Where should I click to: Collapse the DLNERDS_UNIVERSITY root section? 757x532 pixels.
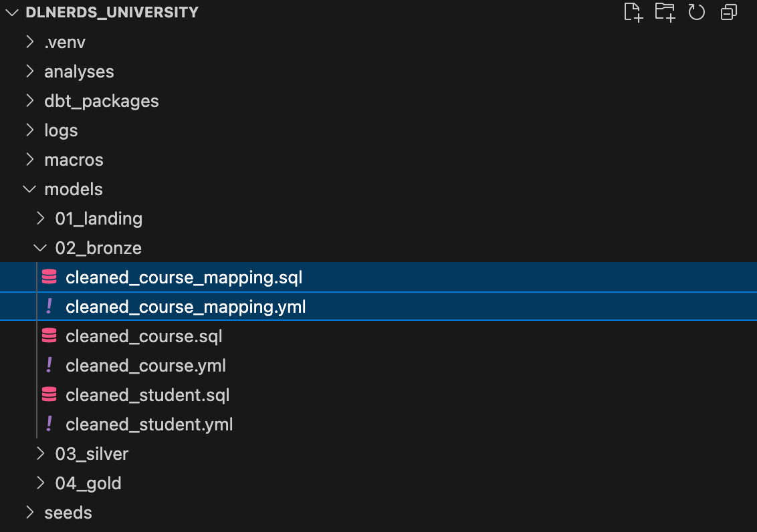11,13
